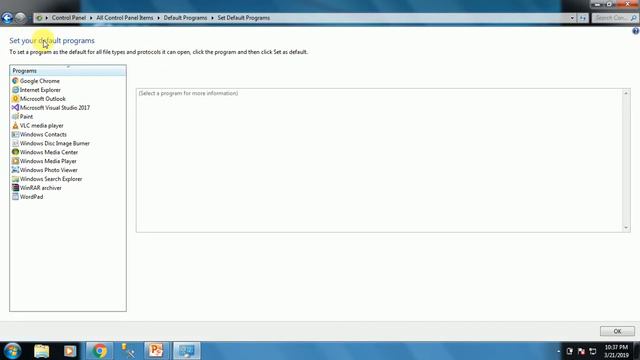Expand the arrow after Control Panel breadcrumb
Viewport: 640px width, 360px height.
[x=91, y=18]
